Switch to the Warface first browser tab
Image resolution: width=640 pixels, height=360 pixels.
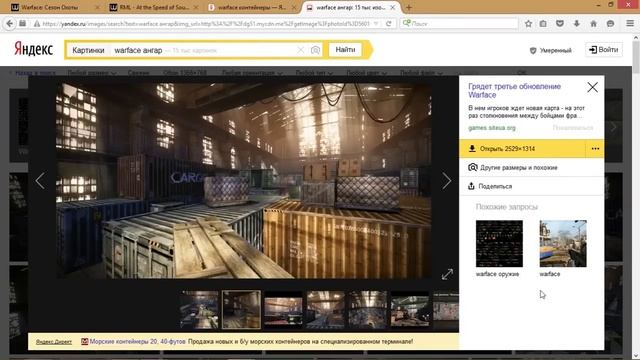tap(54, 7)
